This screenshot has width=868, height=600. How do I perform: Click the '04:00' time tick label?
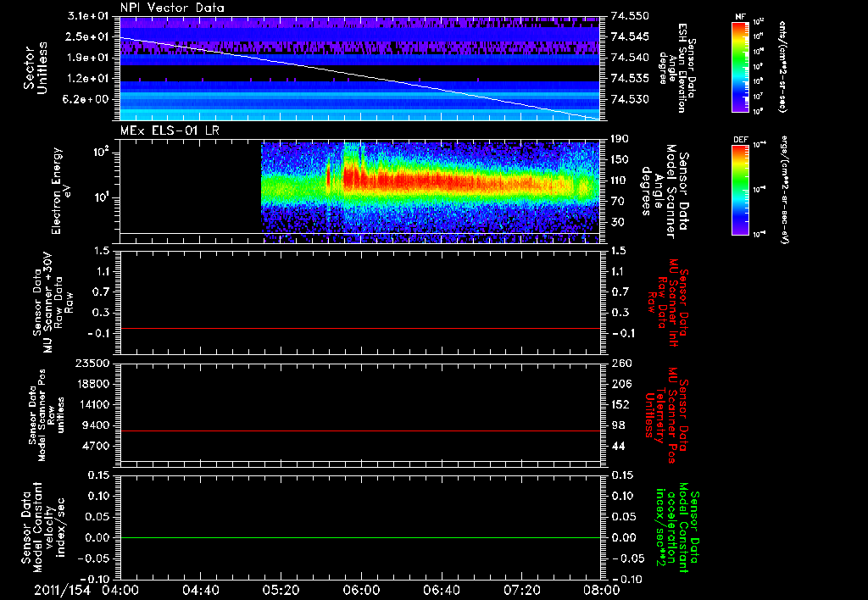click(x=120, y=590)
